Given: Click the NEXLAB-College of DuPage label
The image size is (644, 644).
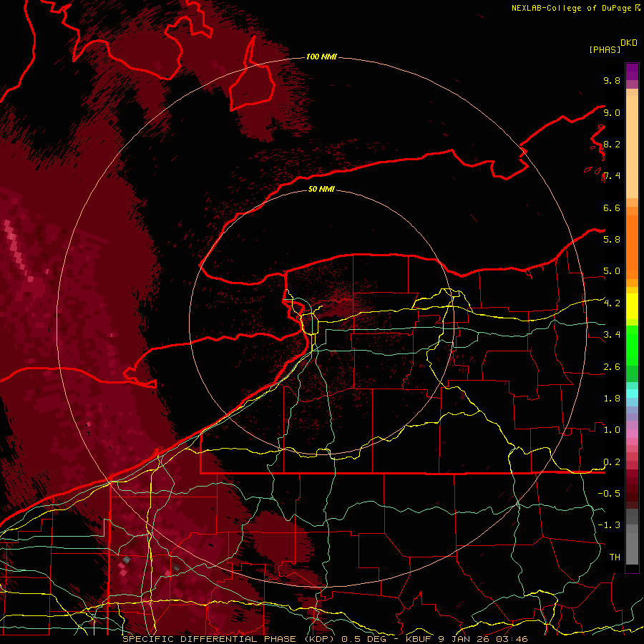Looking at the screenshot, I should [x=571, y=8].
